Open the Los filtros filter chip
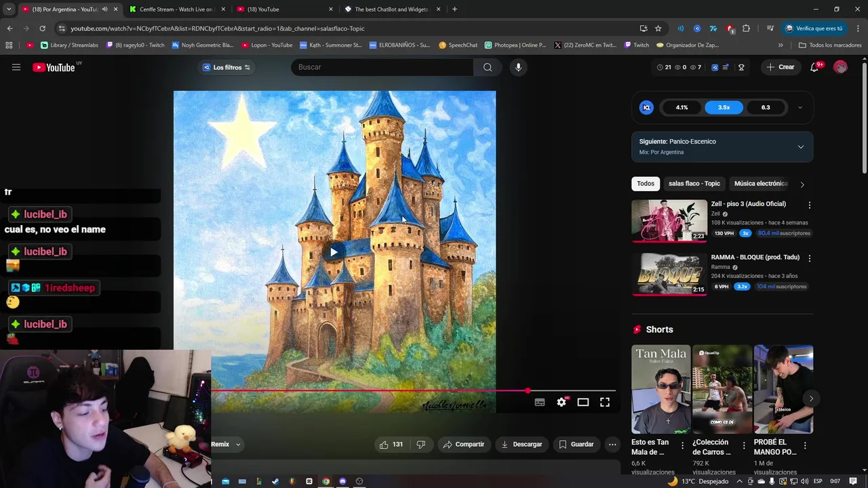 pos(226,67)
